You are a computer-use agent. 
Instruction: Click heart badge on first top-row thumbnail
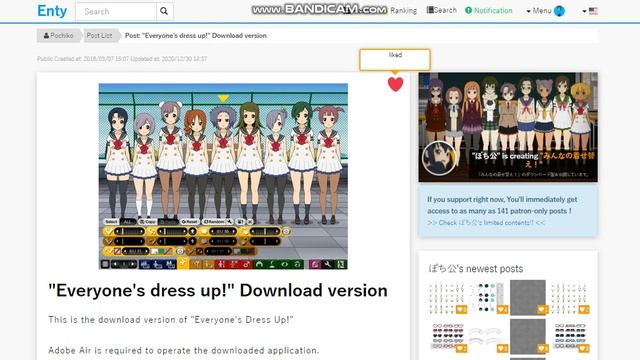461,310
